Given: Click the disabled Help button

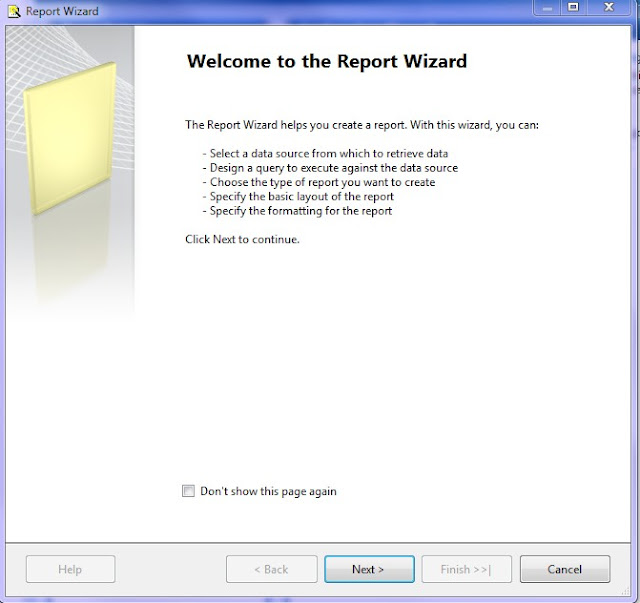Looking at the screenshot, I should tap(70, 569).
